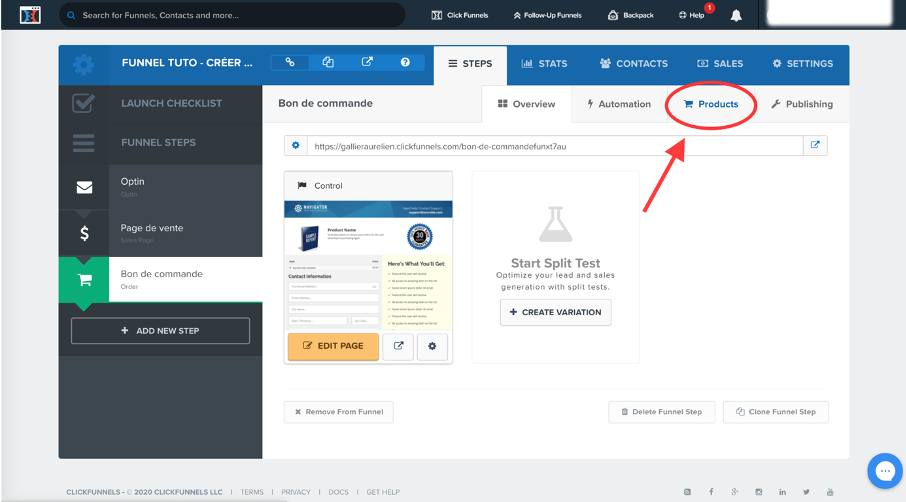Click the funnel link (chain) icon
The image size is (906, 502).
click(290, 62)
